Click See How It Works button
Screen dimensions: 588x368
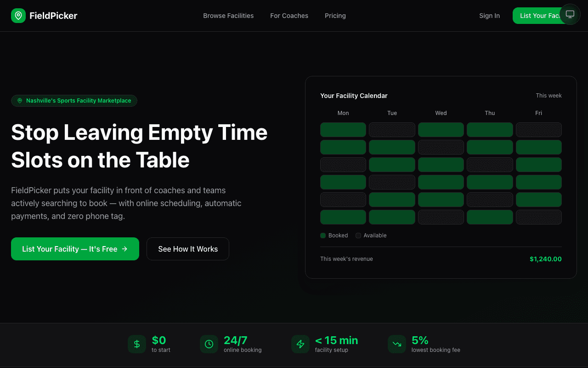[188, 249]
